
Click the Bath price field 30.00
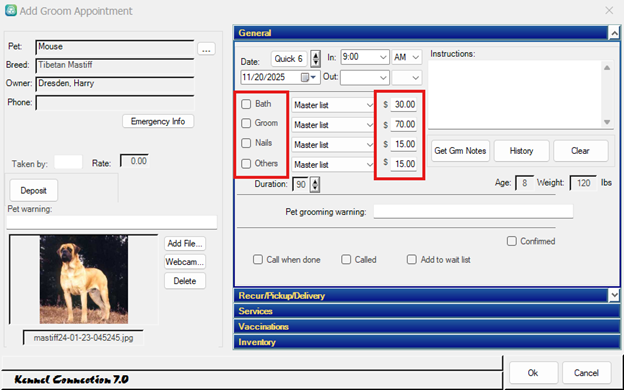tap(404, 105)
